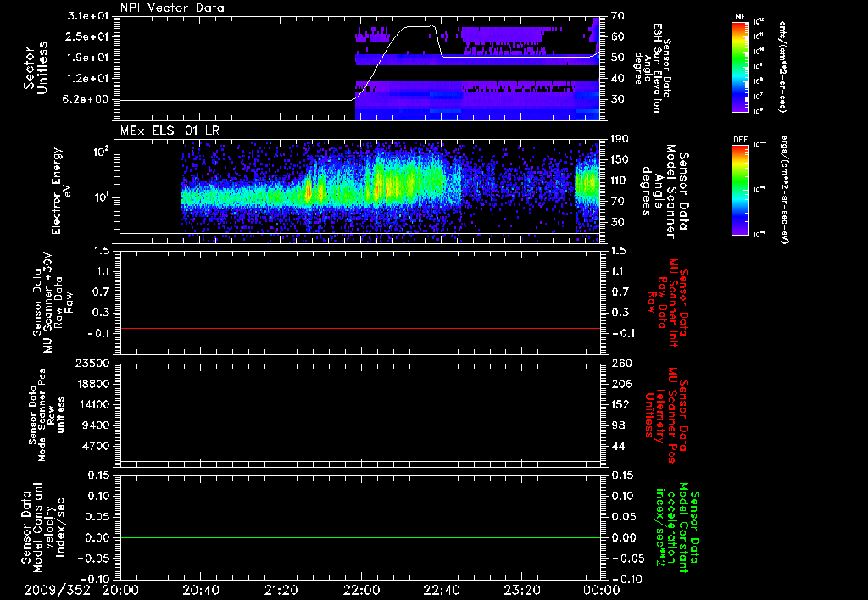Click the "ergs/(cm**2-sr-sec-eV)" units label
This screenshot has height=600, width=868.
784,189
